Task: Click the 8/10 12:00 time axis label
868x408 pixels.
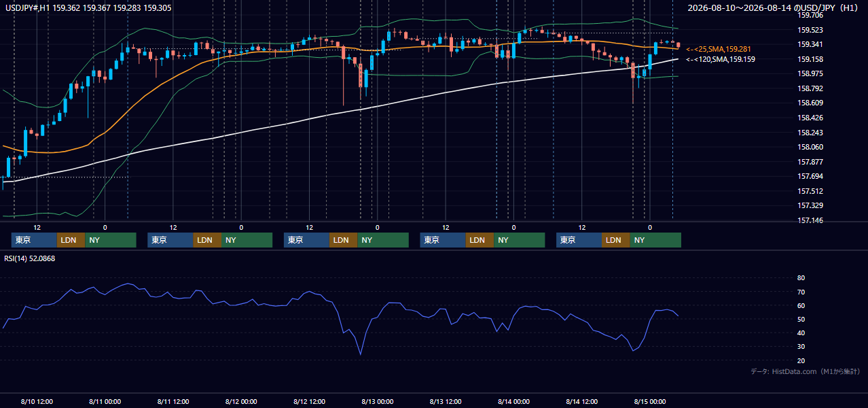Action: [37, 401]
